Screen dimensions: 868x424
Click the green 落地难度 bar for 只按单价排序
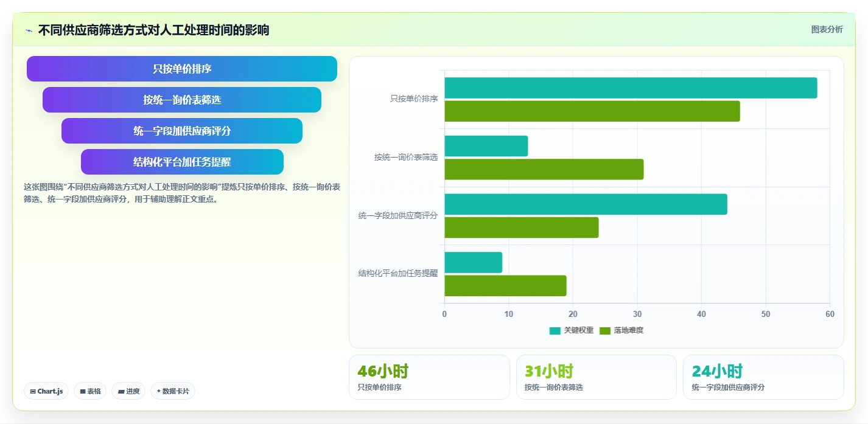592,111
